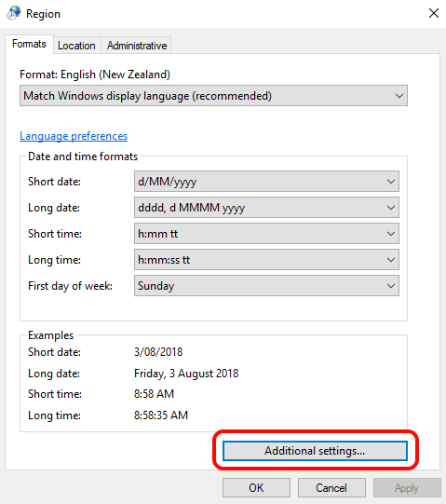Switch to the Location tab
Viewport: 446px width, 504px height.
pyautogui.click(x=76, y=46)
